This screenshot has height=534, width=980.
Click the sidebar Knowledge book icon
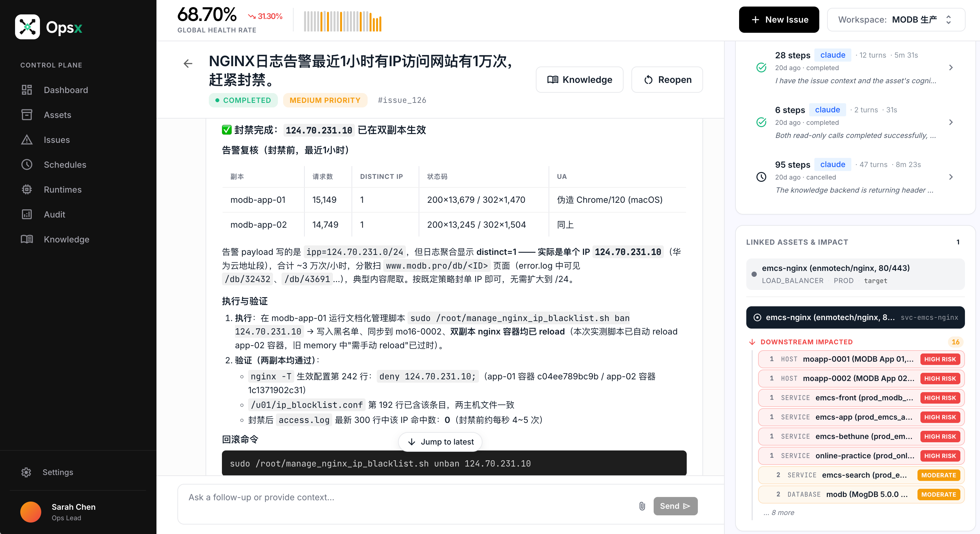pos(27,239)
